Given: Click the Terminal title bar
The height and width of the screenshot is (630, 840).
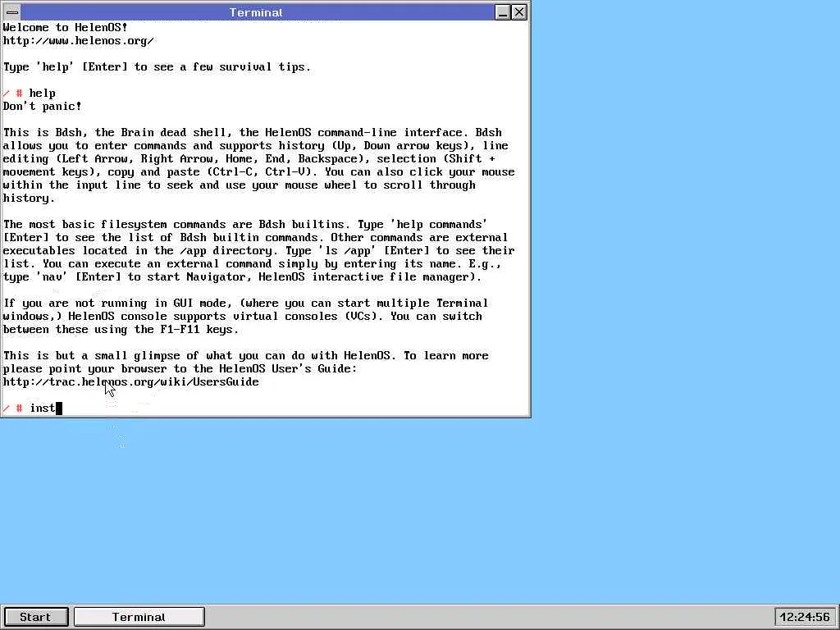Looking at the screenshot, I should [257, 12].
